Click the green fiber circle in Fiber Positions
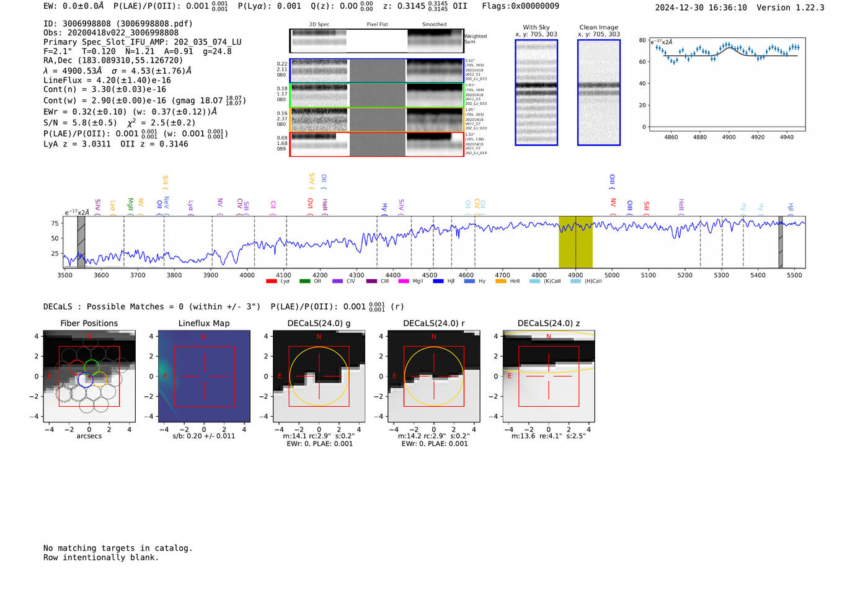The height and width of the screenshot is (591, 868). [92, 367]
